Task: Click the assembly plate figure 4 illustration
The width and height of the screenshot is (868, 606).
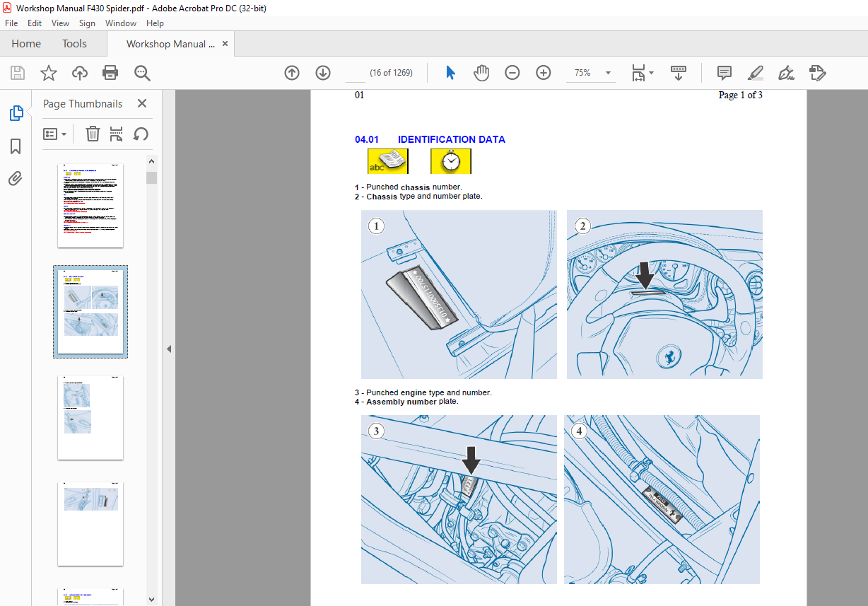Action: [662, 499]
